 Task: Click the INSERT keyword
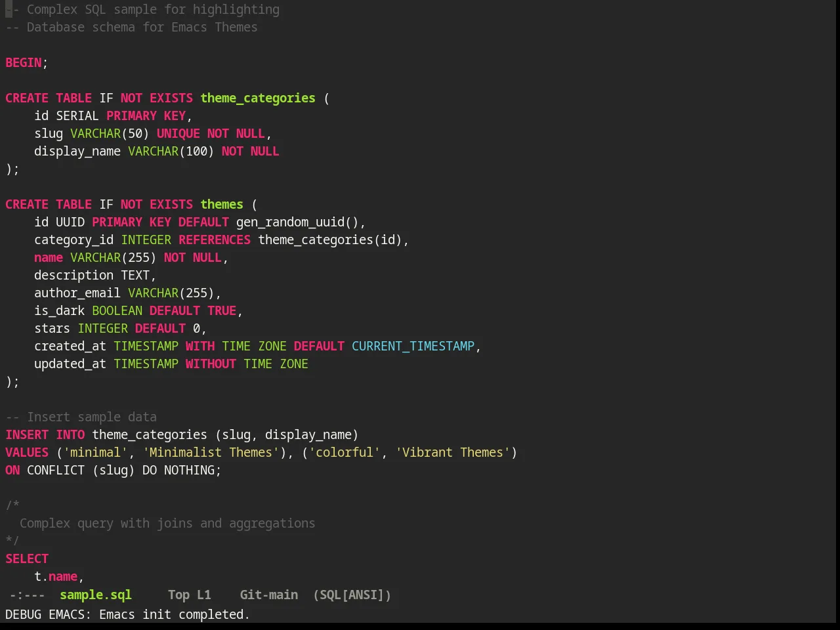click(27, 435)
